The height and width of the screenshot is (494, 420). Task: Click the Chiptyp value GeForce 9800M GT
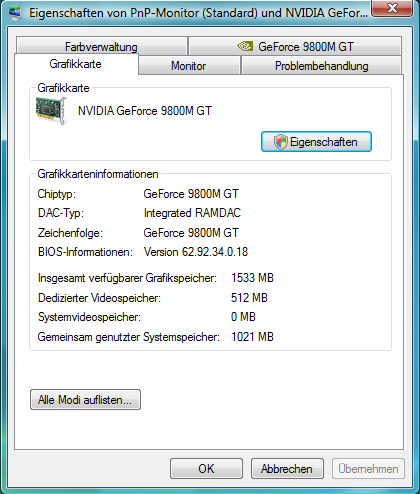pyautogui.click(x=191, y=194)
